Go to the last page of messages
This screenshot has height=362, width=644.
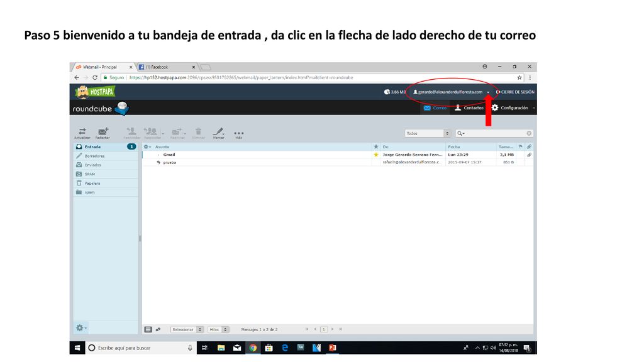340,329
